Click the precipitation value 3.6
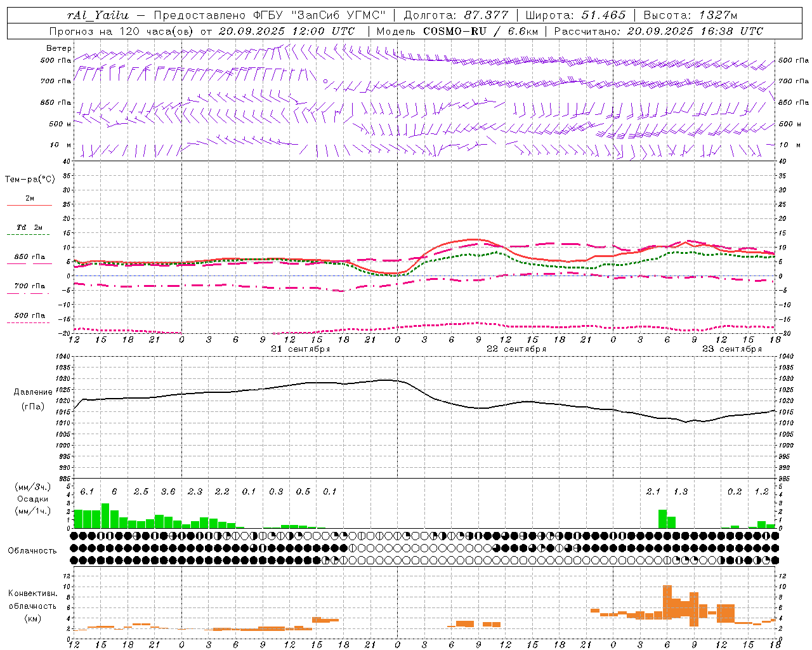812x650 pixels. 168,492
